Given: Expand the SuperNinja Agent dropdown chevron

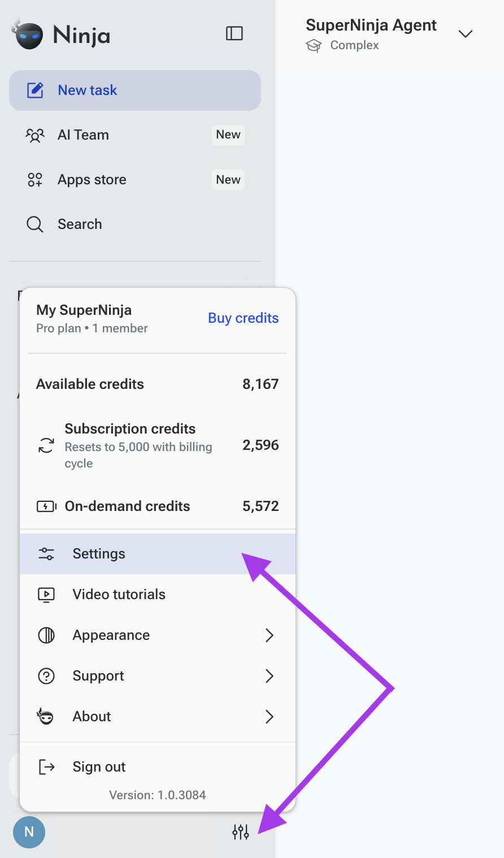Looking at the screenshot, I should (466, 34).
